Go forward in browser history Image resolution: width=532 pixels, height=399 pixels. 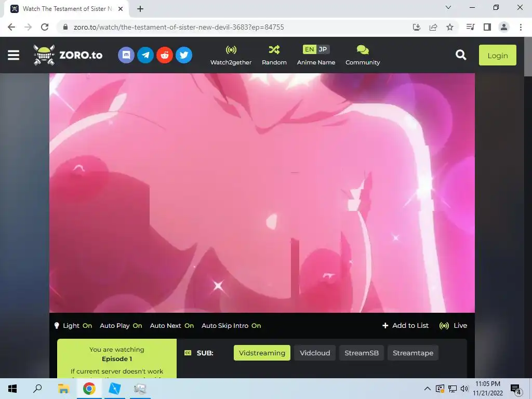pyautogui.click(x=28, y=27)
